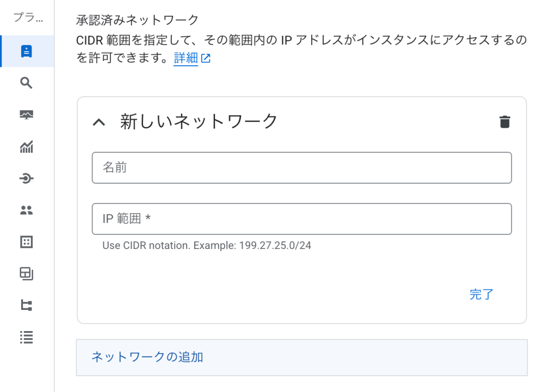557x392 pixels.
Task: Click ネットワークの追加 button
Action: 301,357
